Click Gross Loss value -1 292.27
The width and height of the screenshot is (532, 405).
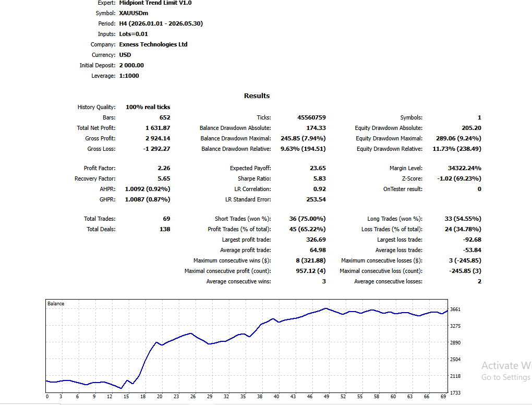[x=156, y=149]
